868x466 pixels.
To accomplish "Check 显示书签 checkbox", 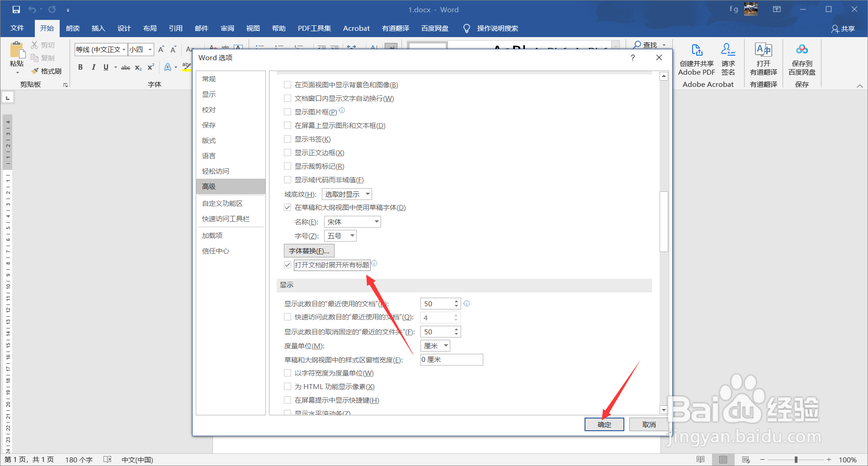I will (x=288, y=139).
